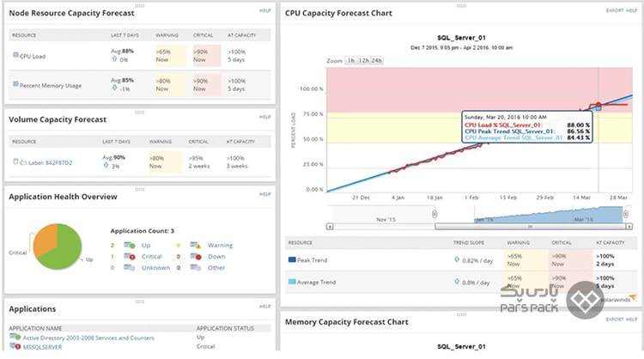The width and height of the screenshot is (644, 359).
Task: Open Help for Memory Capacity Forecast Chart
Action: (632, 319)
